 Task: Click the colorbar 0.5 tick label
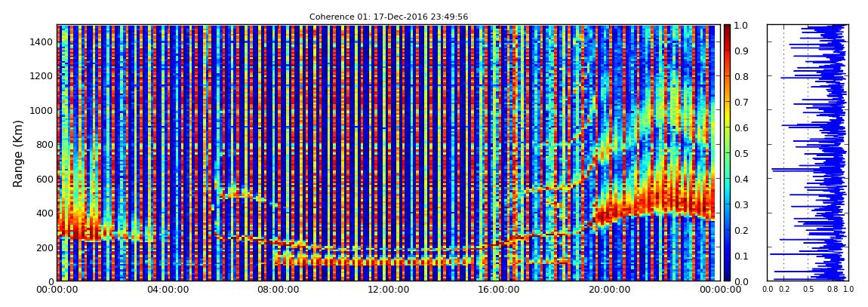[741, 153]
